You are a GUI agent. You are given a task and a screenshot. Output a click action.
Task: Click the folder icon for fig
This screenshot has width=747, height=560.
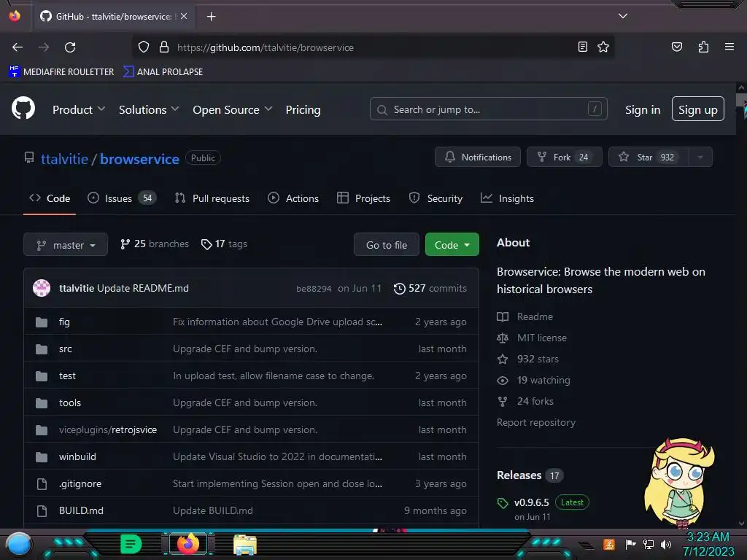[42, 322]
